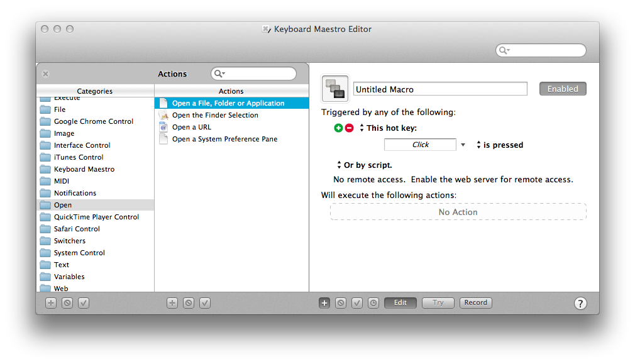Select Open a System Preference Pane action
The height and width of the screenshot is (364, 635).
pos(231,139)
